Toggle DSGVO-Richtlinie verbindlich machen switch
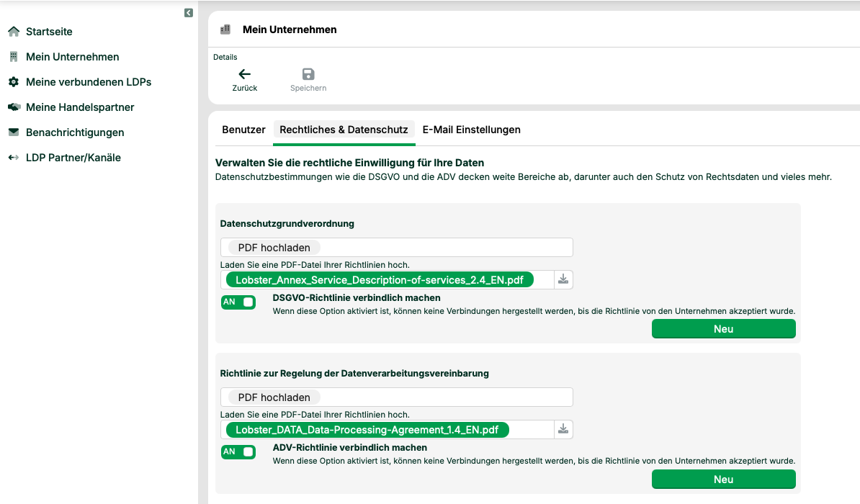The width and height of the screenshot is (860, 504). point(238,302)
